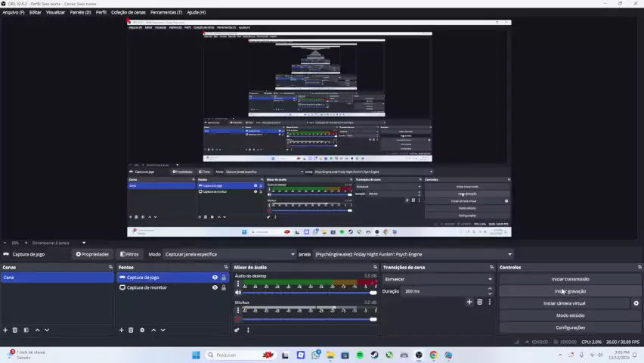
Task: Open virtual camera settings gear icon
Action: (636, 303)
